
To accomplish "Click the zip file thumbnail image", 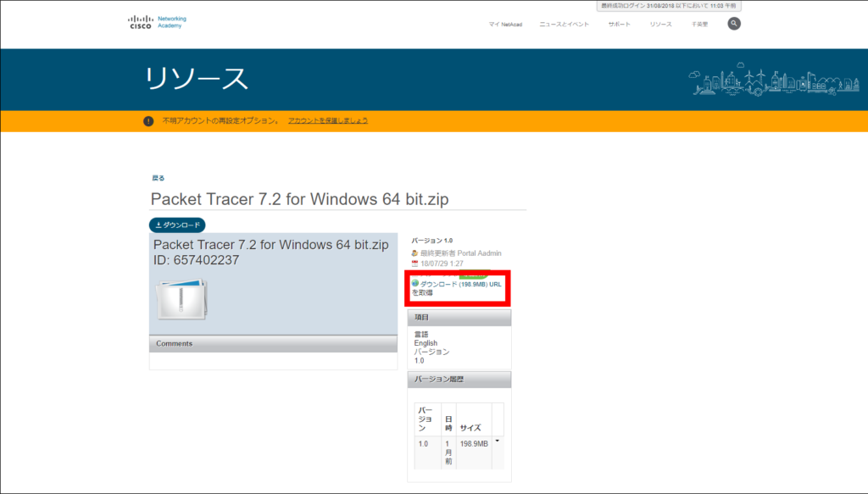I will (181, 299).
